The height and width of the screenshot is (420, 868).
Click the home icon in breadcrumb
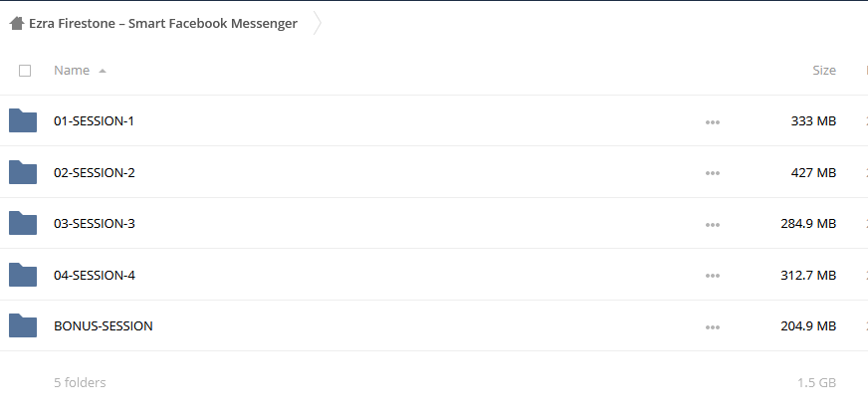point(17,23)
